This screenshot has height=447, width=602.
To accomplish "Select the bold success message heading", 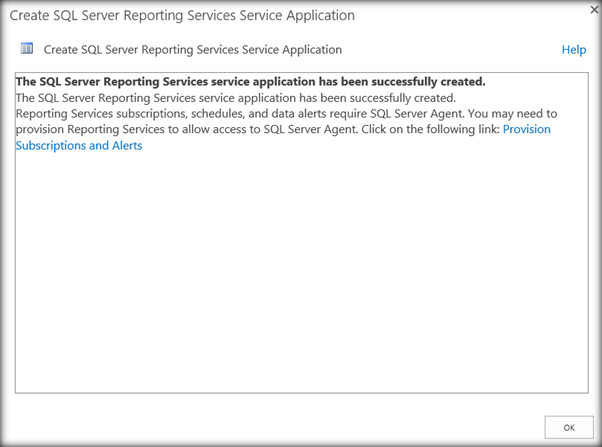I will click(x=250, y=81).
